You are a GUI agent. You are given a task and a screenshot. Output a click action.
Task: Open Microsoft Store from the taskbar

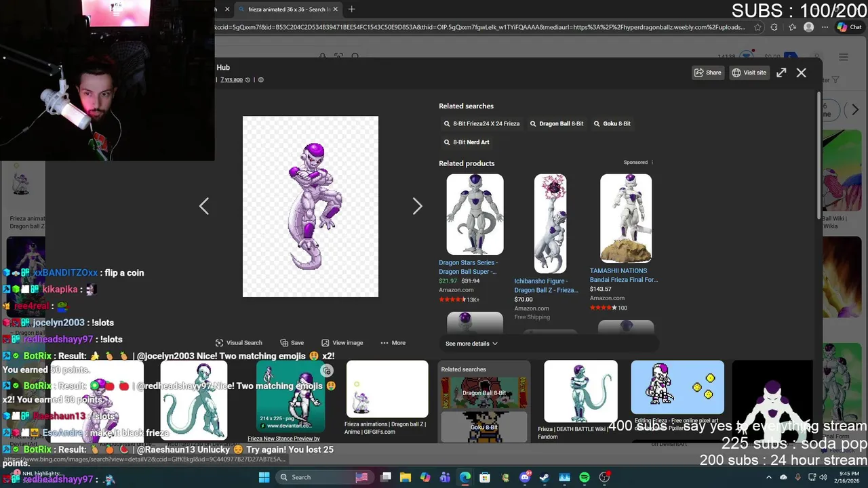coord(485,477)
